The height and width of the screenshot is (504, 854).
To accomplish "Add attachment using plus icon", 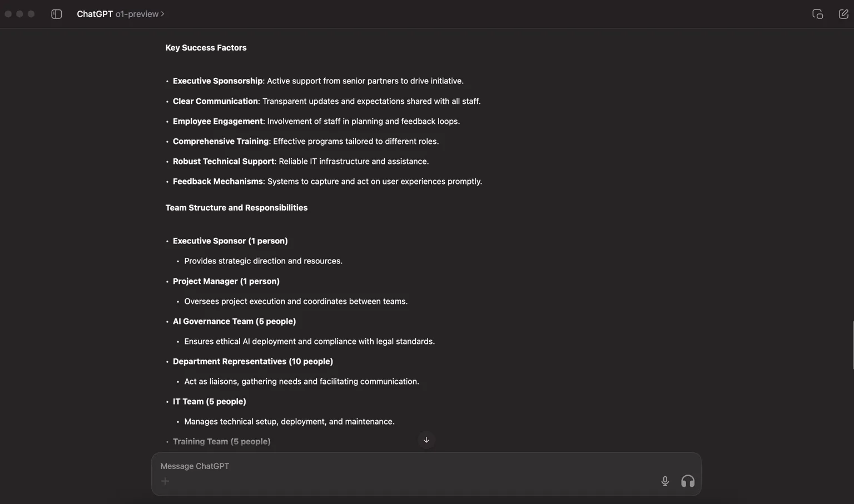I will coord(165,481).
